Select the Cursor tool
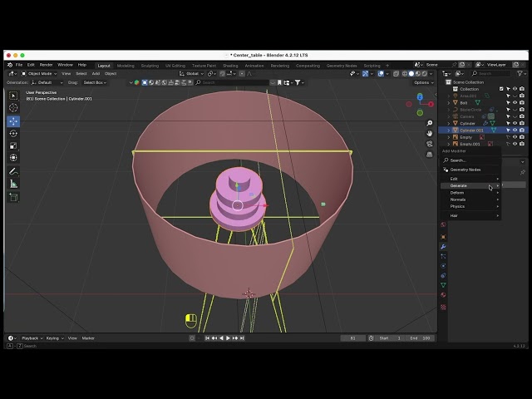The width and height of the screenshot is (532, 399). point(13,108)
